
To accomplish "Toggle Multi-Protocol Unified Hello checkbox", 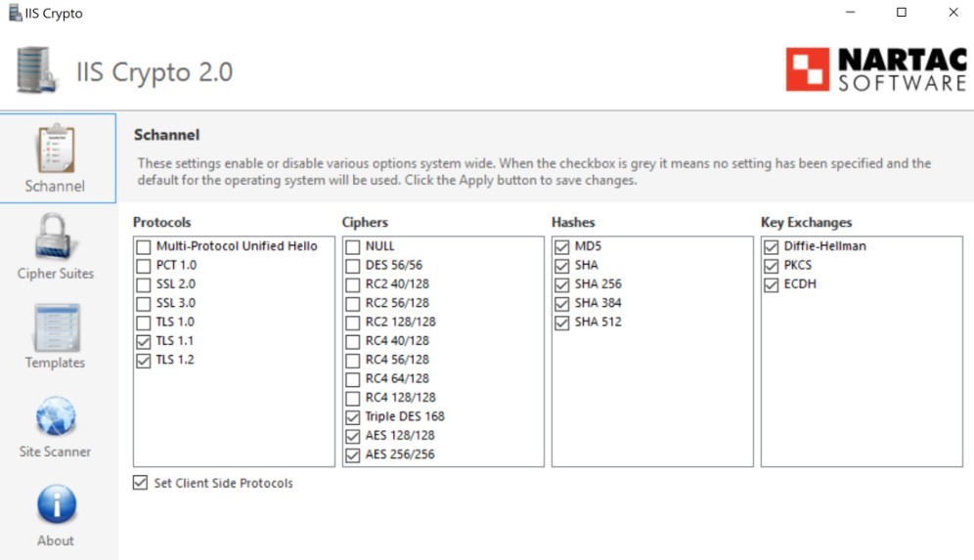I will (144, 247).
